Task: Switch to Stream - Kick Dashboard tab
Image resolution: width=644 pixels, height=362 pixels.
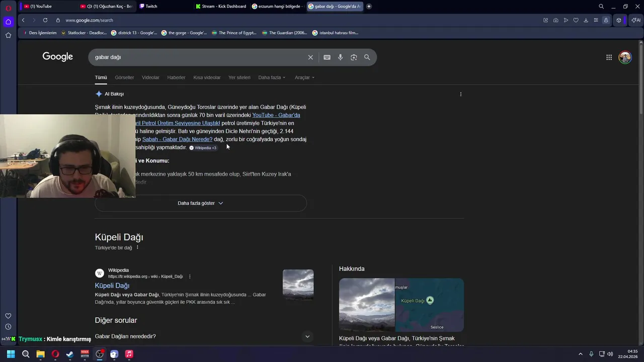Action: pos(221,6)
